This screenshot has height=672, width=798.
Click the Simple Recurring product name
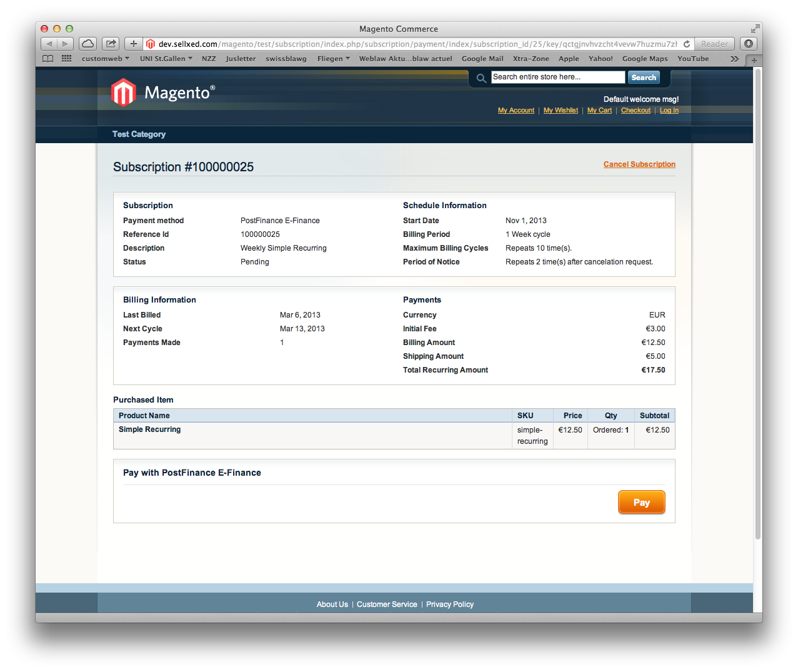click(x=149, y=429)
